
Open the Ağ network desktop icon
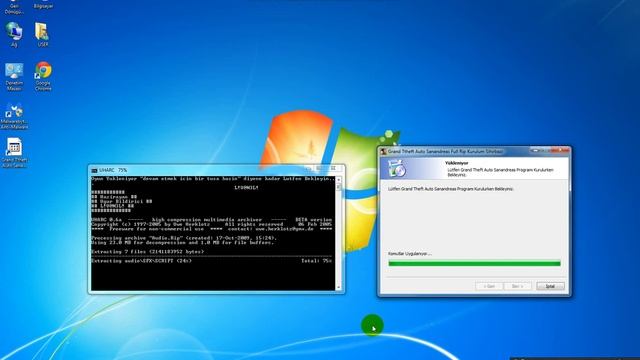point(14,34)
